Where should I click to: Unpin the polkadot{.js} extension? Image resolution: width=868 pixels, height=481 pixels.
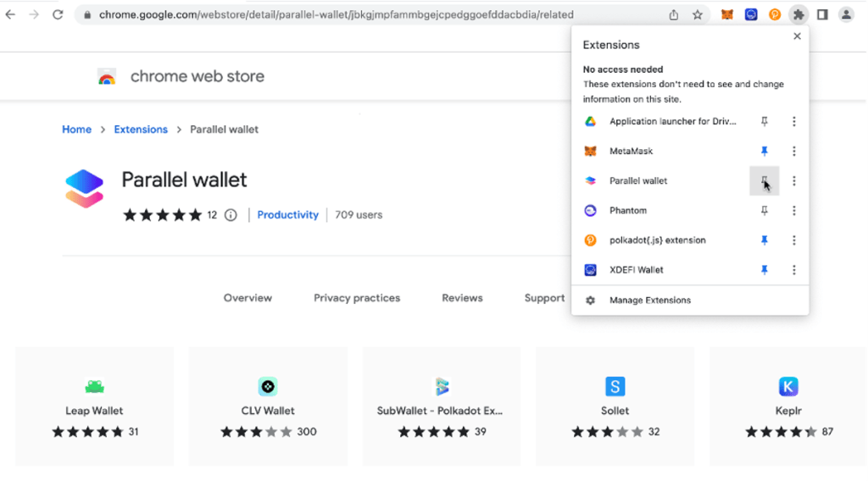tap(764, 240)
